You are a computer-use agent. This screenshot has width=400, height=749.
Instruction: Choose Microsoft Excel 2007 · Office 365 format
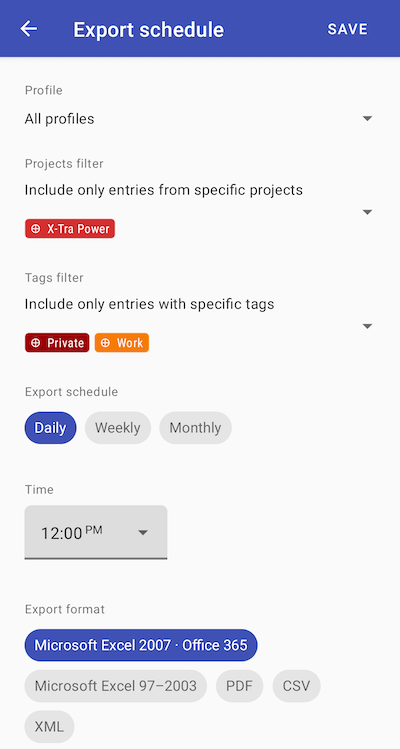pyautogui.click(x=141, y=645)
